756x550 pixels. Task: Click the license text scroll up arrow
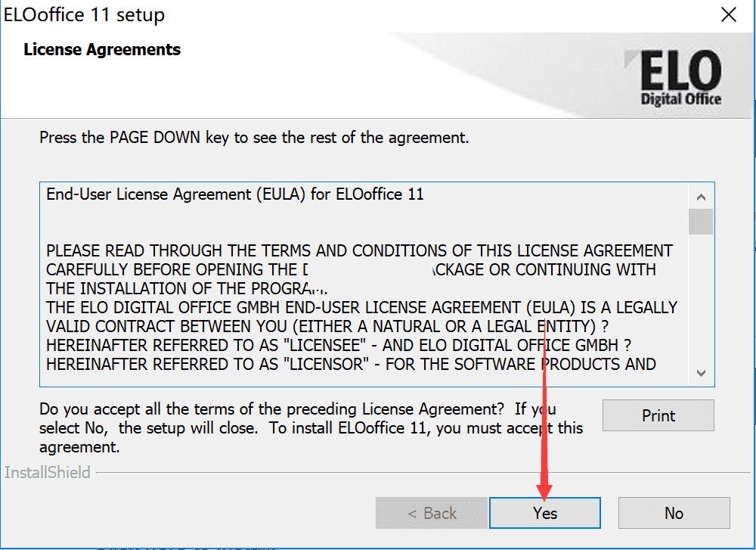[701, 197]
